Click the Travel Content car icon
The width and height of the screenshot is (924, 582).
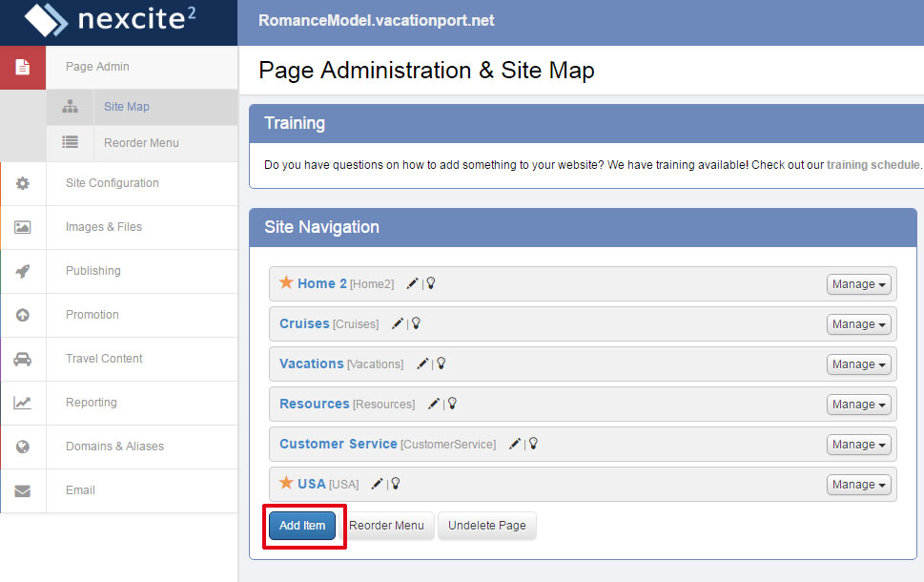[x=22, y=359]
